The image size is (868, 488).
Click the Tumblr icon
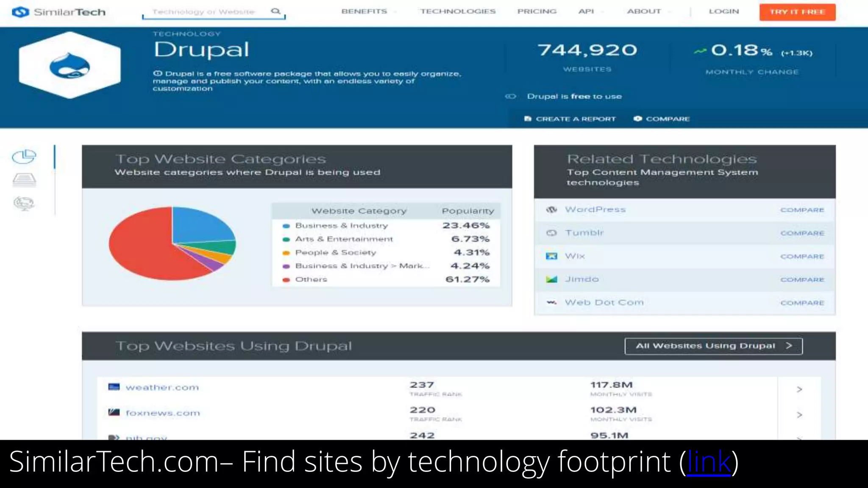(x=551, y=233)
